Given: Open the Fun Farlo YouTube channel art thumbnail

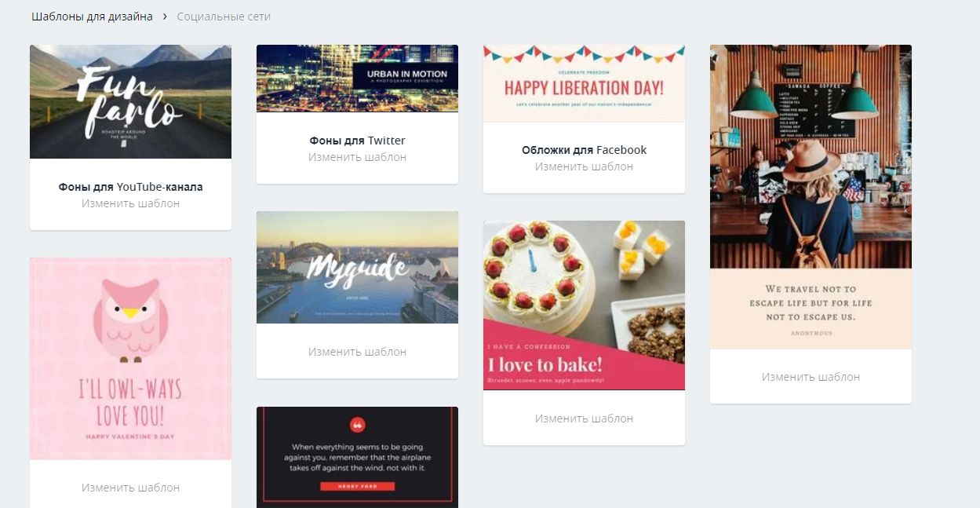Looking at the screenshot, I should 130,101.
